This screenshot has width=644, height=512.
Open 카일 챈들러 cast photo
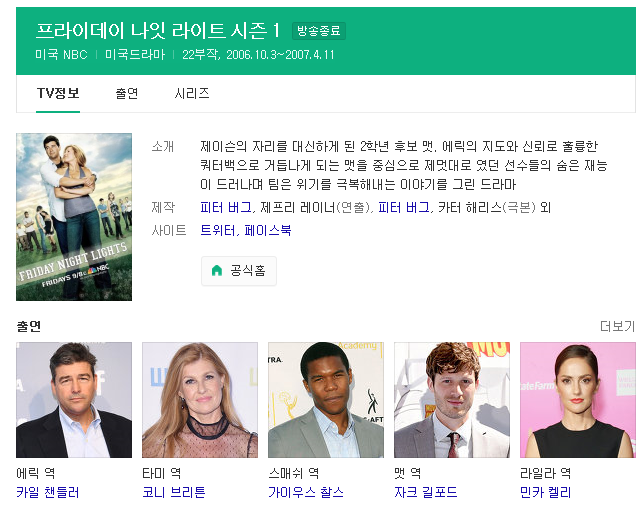(74, 400)
